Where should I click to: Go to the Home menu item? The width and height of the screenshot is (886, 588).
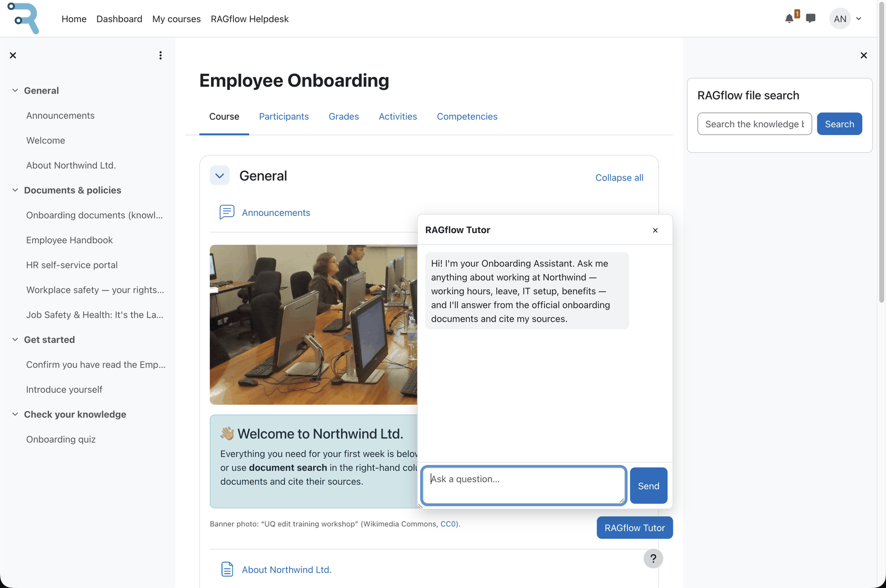(x=74, y=19)
